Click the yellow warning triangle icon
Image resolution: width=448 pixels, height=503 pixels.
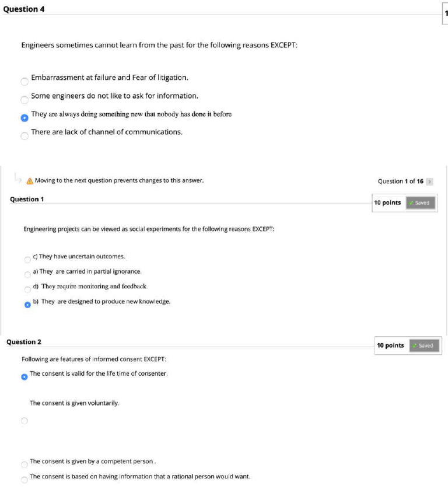click(29, 181)
